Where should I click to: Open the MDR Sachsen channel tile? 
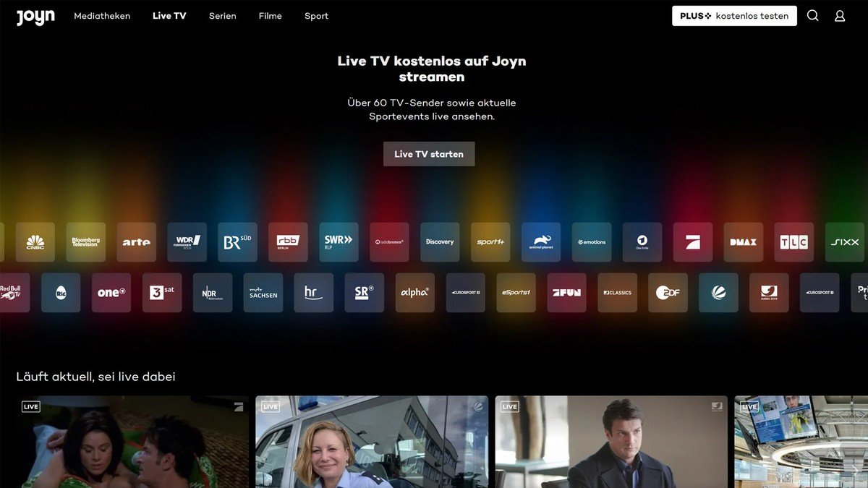point(263,293)
